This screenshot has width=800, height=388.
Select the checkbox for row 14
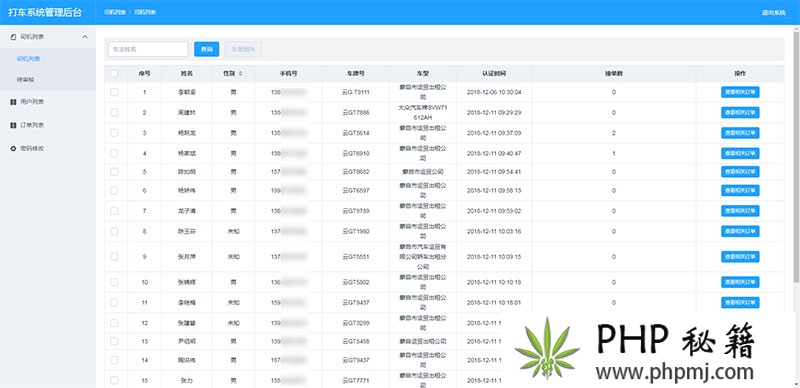pos(114,360)
